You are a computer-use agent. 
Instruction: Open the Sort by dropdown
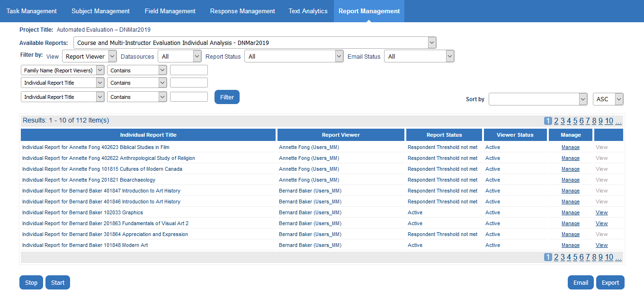538,99
